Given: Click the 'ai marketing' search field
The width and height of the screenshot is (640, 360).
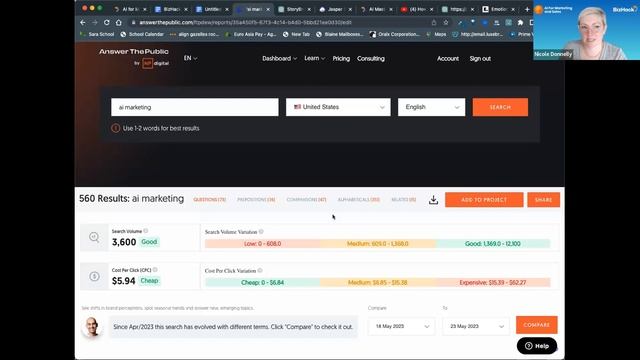Looking at the screenshot, I should [195, 107].
